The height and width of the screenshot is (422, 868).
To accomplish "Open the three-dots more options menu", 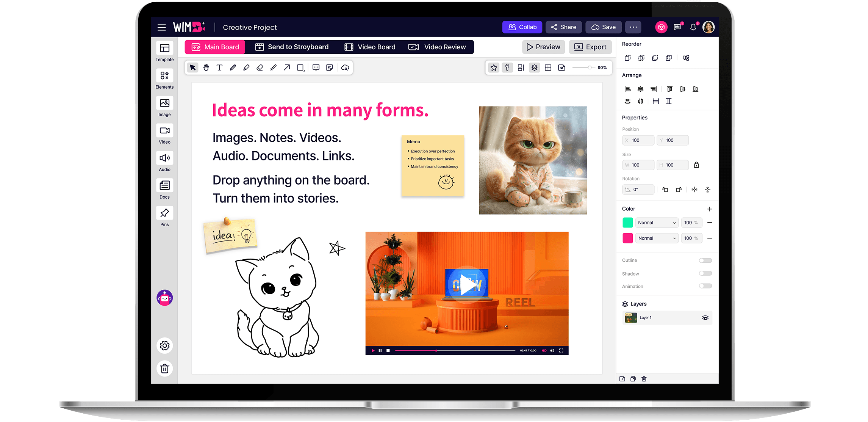I will (x=633, y=27).
